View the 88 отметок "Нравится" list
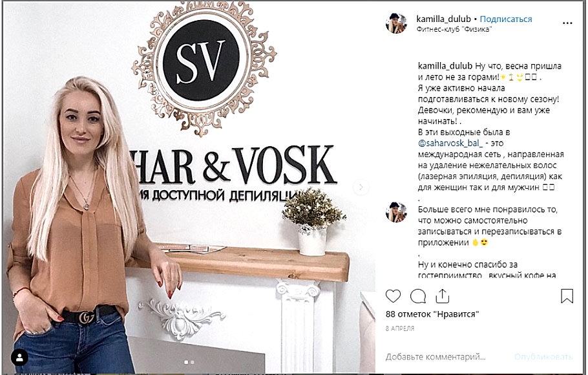This screenshot has width=588, height=375. click(x=432, y=314)
